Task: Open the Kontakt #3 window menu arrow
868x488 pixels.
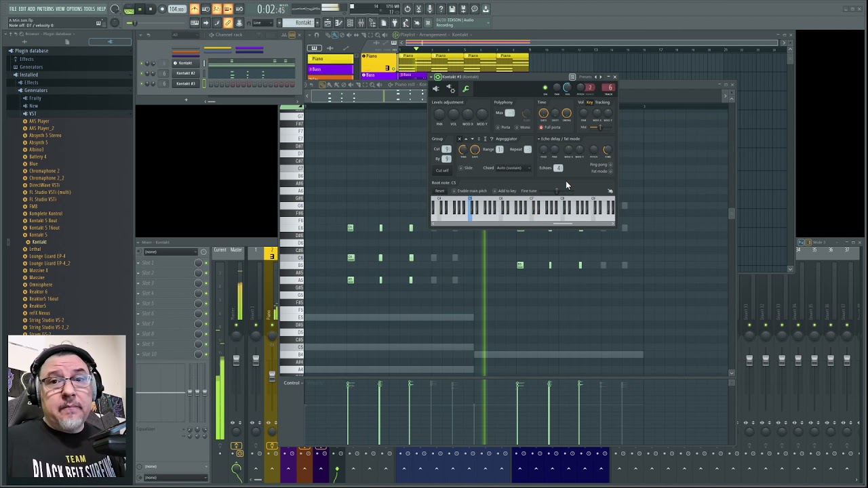Action: click(431, 77)
